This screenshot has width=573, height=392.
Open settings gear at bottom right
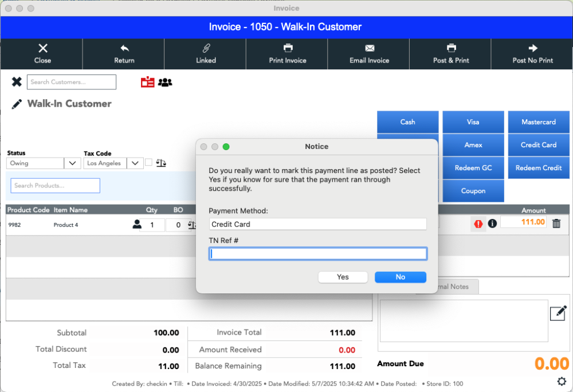point(562,381)
